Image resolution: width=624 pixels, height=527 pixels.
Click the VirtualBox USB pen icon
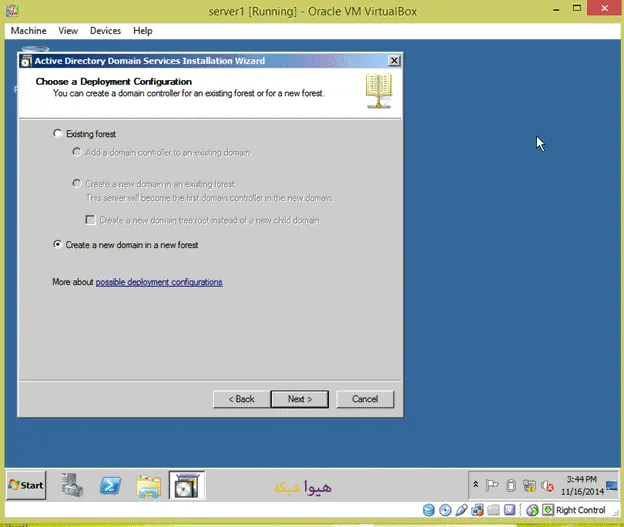click(x=461, y=510)
